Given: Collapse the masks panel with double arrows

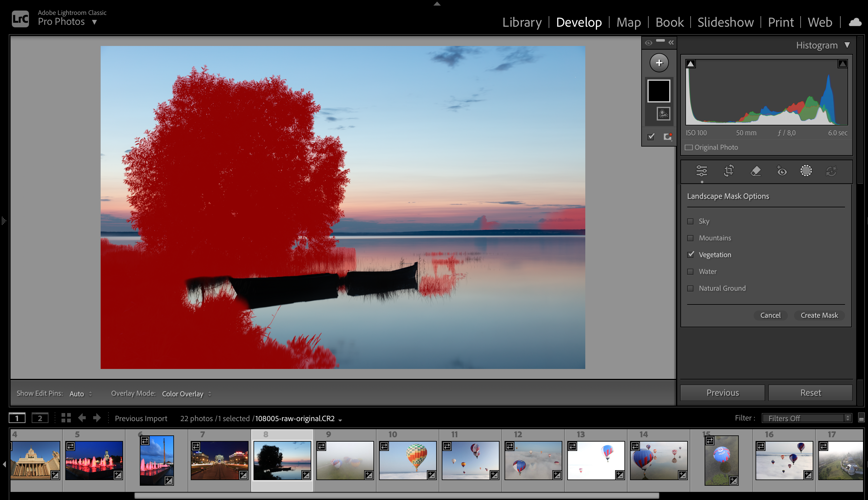Looking at the screenshot, I should pos(671,43).
